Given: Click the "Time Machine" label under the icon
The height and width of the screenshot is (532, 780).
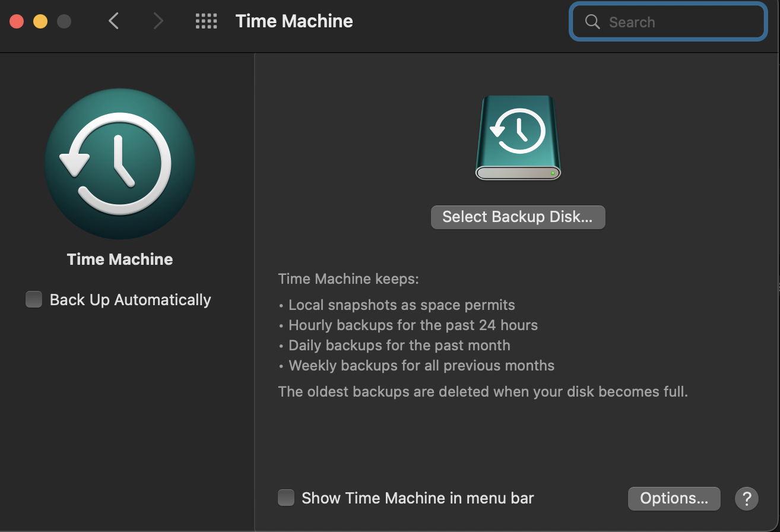Looking at the screenshot, I should click(120, 259).
